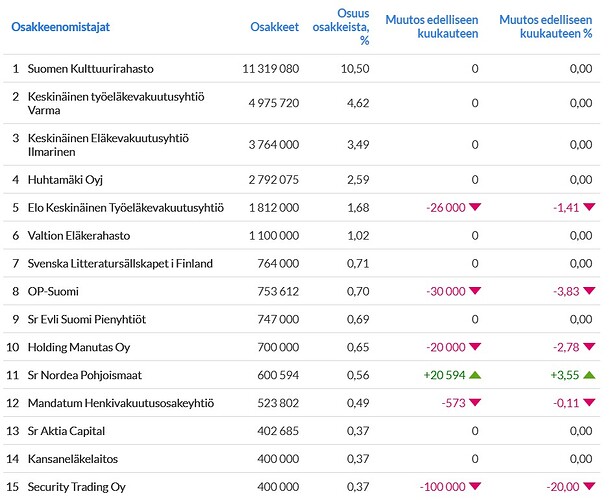This screenshot has width=612, height=500.
Task: Sort by Muutos edelliseen kuukauteen % header
Action: coord(546,27)
